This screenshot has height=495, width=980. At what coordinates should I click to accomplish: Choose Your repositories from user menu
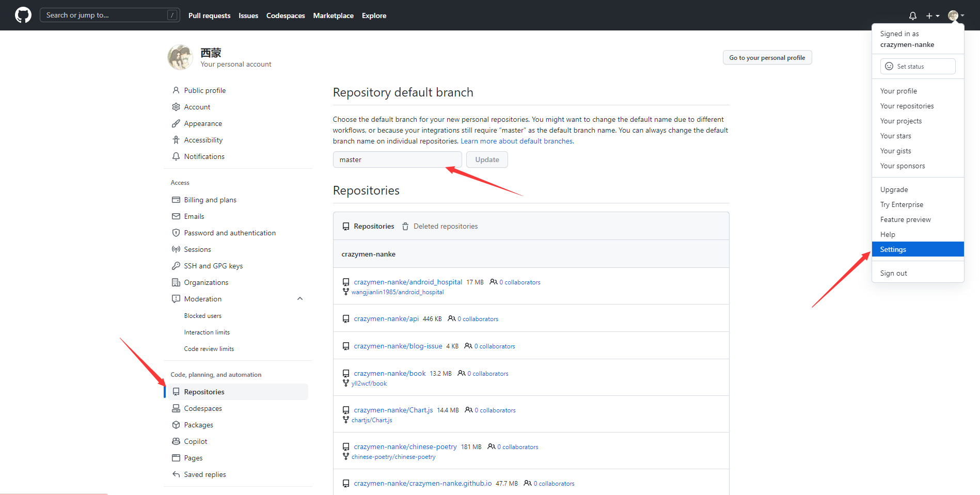click(918, 106)
